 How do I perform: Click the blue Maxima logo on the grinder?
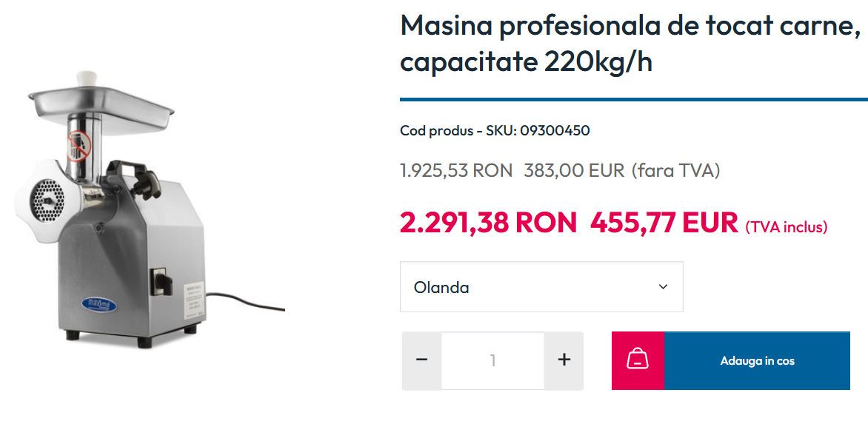point(98,303)
